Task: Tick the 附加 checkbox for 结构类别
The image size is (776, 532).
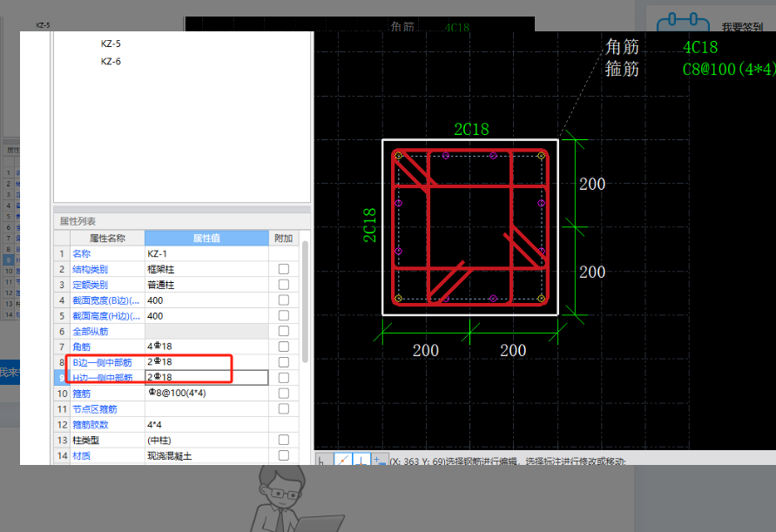Action: point(284,269)
